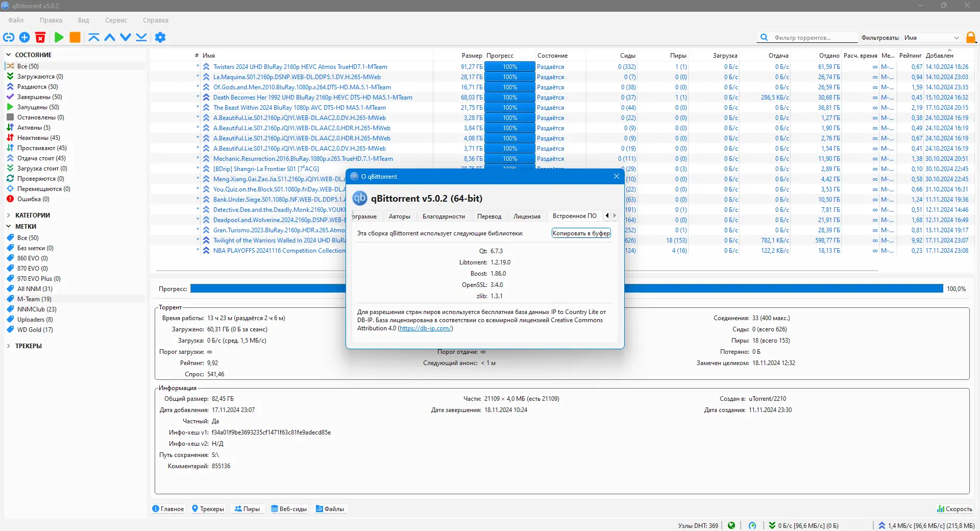
Task: Switch to the Перевод tab in About dialog
Action: [489, 216]
